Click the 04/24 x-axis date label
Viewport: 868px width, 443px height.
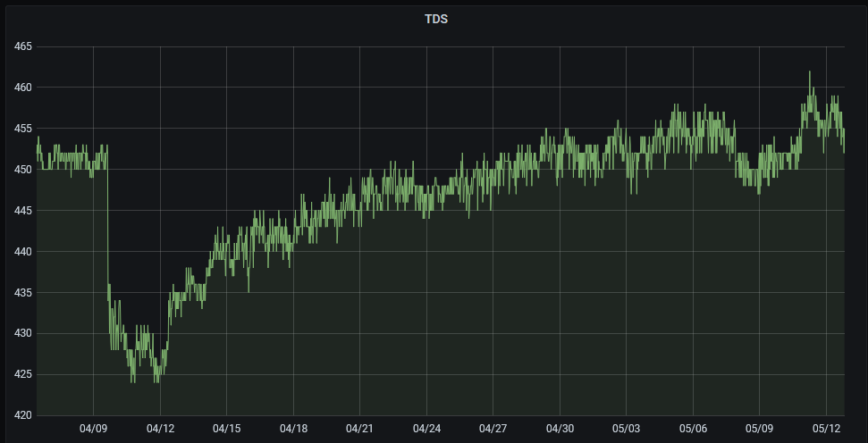click(426, 428)
